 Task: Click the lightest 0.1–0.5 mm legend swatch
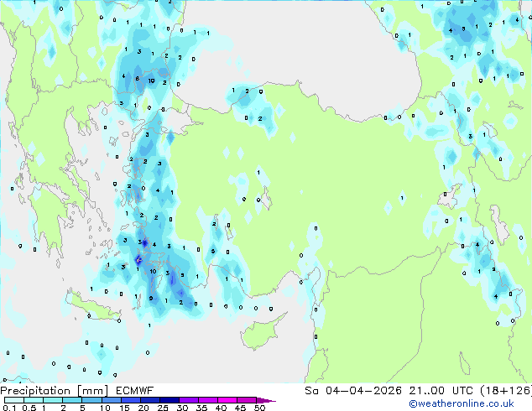pos(14,400)
